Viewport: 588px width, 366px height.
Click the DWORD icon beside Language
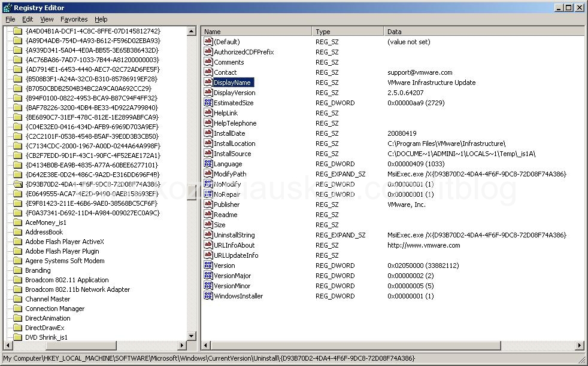pyautogui.click(x=208, y=163)
